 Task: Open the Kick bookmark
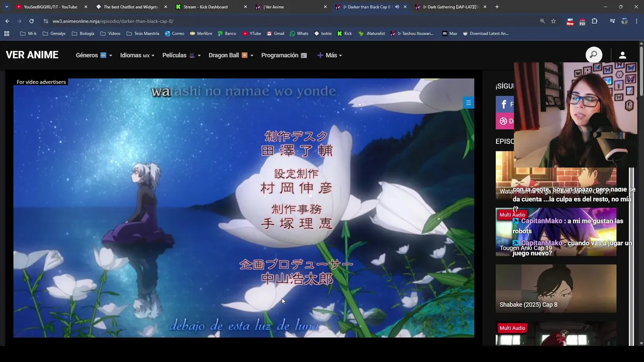pyautogui.click(x=345, y=34)
